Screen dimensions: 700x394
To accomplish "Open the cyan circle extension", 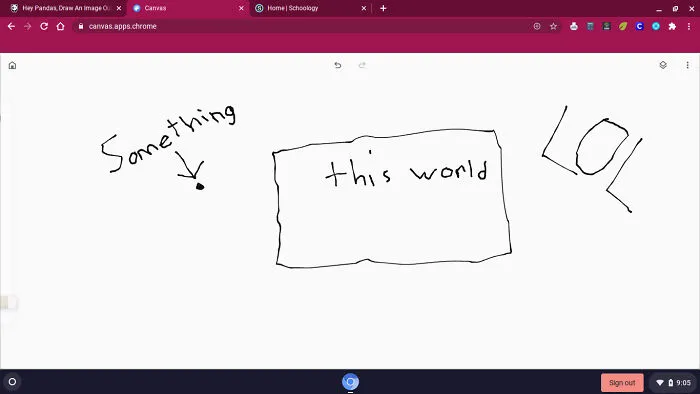I will pyautogui.click(x=656, y=26).
